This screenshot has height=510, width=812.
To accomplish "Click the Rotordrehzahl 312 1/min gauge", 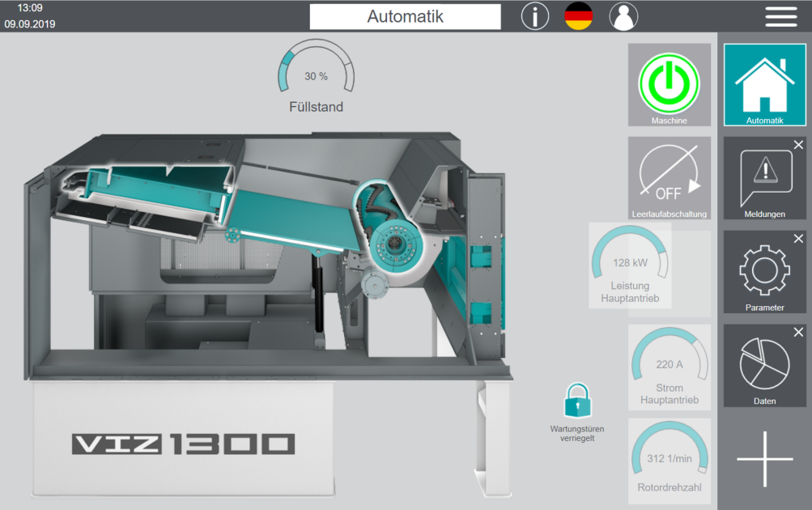I will 669,458.
